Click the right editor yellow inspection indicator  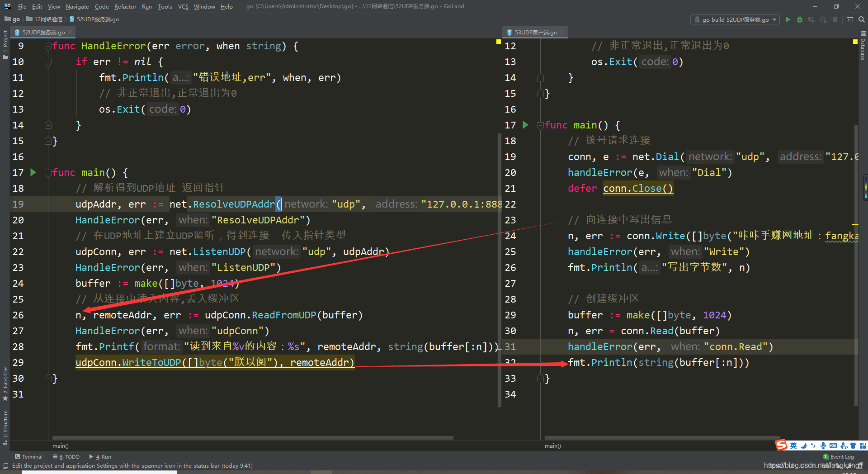coord(855,42)
